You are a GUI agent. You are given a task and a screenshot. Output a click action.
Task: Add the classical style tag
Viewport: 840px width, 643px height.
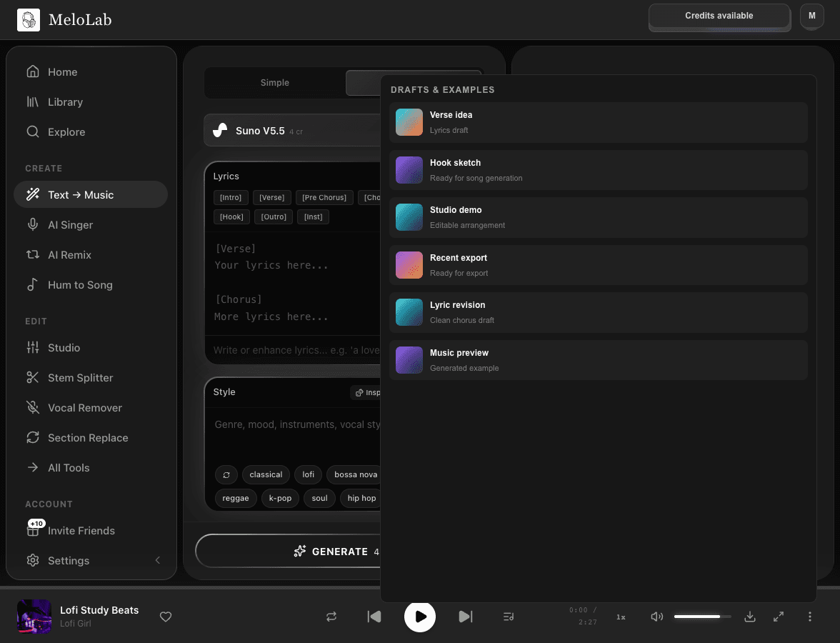click(x=266, y=474)
